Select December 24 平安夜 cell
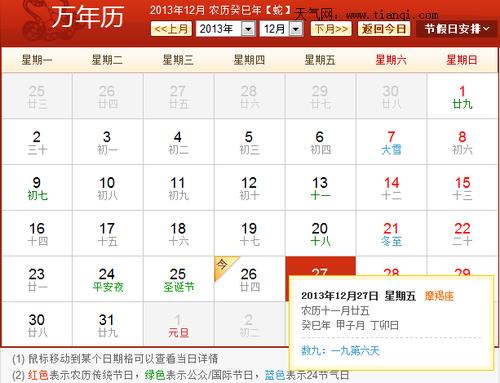 [x=108, y=279]
